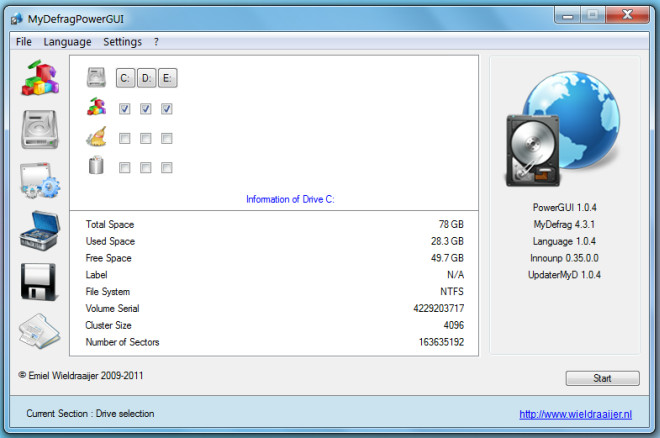Click the Start button
The image size is (660, 438).
[602, 378]
